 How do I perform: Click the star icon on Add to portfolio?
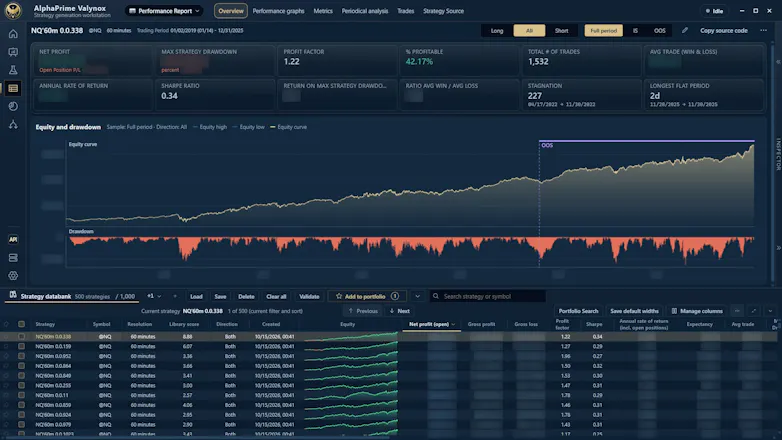[339, 296]
